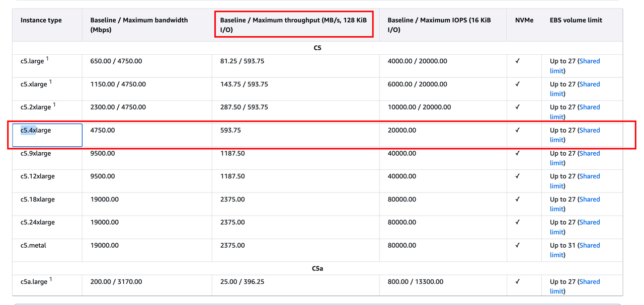Click IOPS value 6000.00 / 20000.00
The width and height of the screenshot is (644, 305).
point(418,84)
